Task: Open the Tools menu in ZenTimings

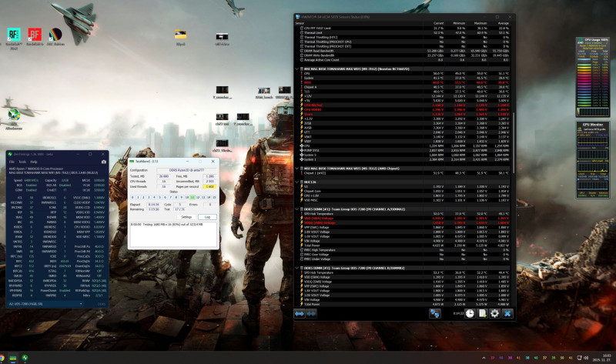Action: 22,162
